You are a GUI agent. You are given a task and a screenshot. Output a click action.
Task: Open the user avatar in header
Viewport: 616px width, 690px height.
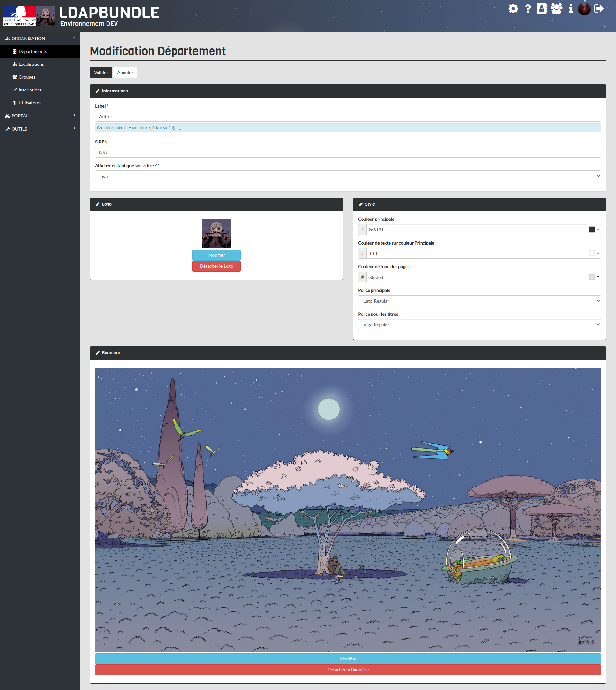pyautogui.click(x=584, y=9)
